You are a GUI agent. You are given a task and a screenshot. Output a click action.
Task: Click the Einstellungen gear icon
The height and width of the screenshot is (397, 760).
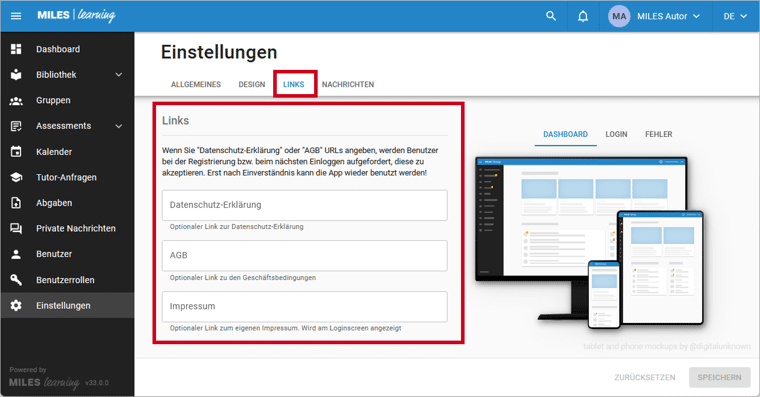[x=16, y=305]
